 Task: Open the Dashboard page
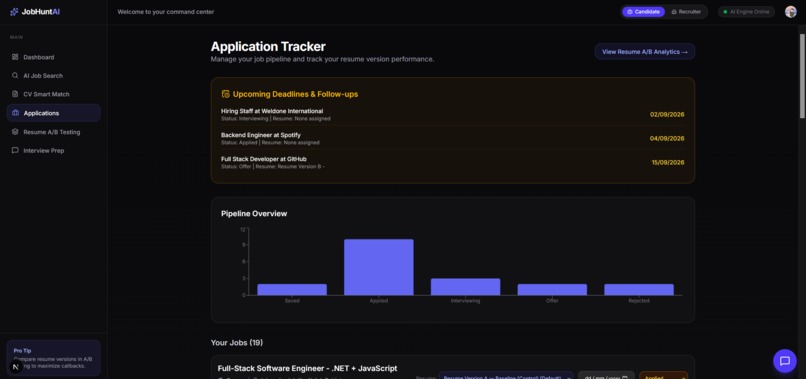(x=53, y=57)
